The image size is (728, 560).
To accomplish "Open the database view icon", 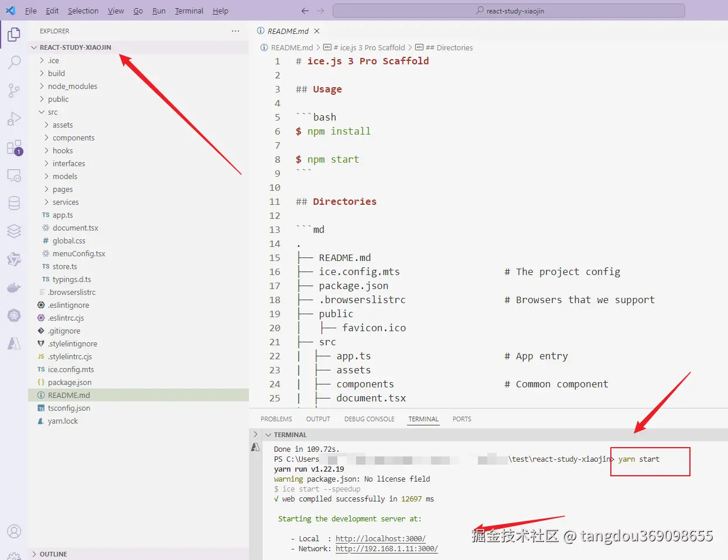I will tap(14, 203).
